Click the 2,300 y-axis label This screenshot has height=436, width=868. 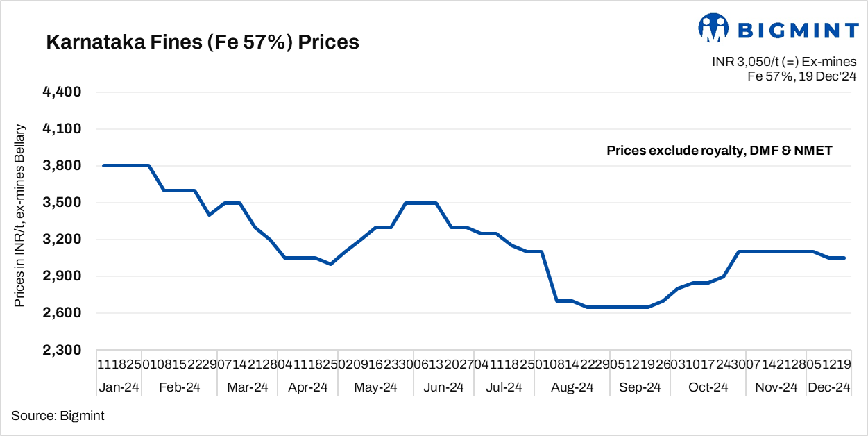coord(63,351)
